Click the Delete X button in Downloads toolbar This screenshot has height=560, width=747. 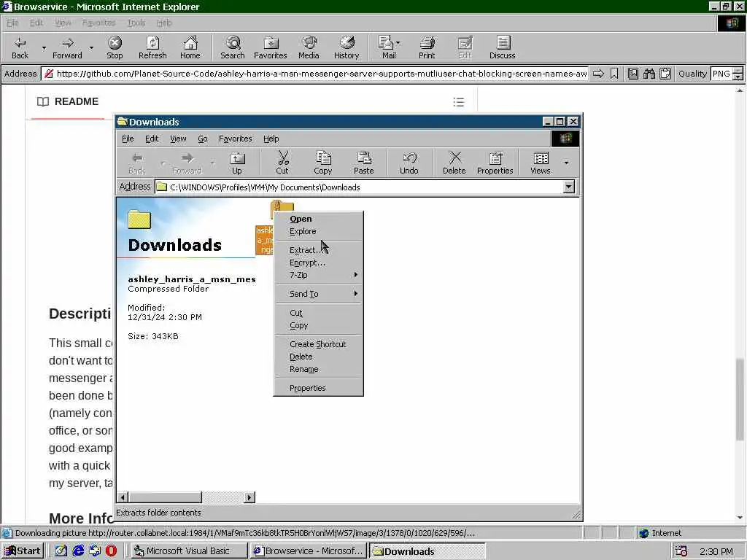[x=454, y=163]
